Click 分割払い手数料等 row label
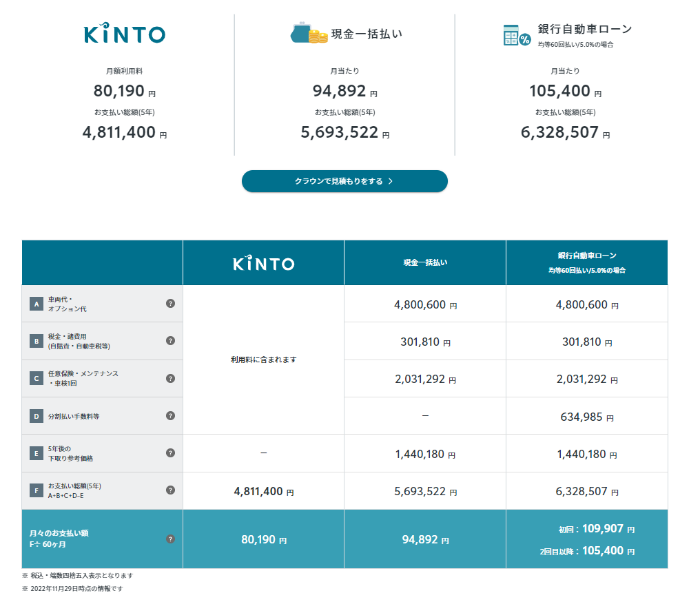Screen dimensions: 700x593 pyautogui.click(x=74, y=416)
